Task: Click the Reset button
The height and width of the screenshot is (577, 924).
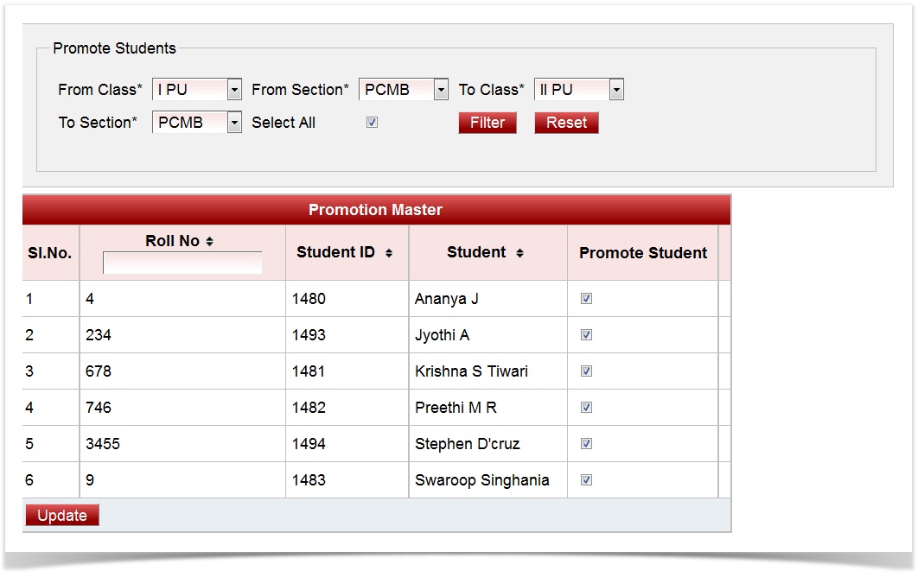Action: pos(566,123)
